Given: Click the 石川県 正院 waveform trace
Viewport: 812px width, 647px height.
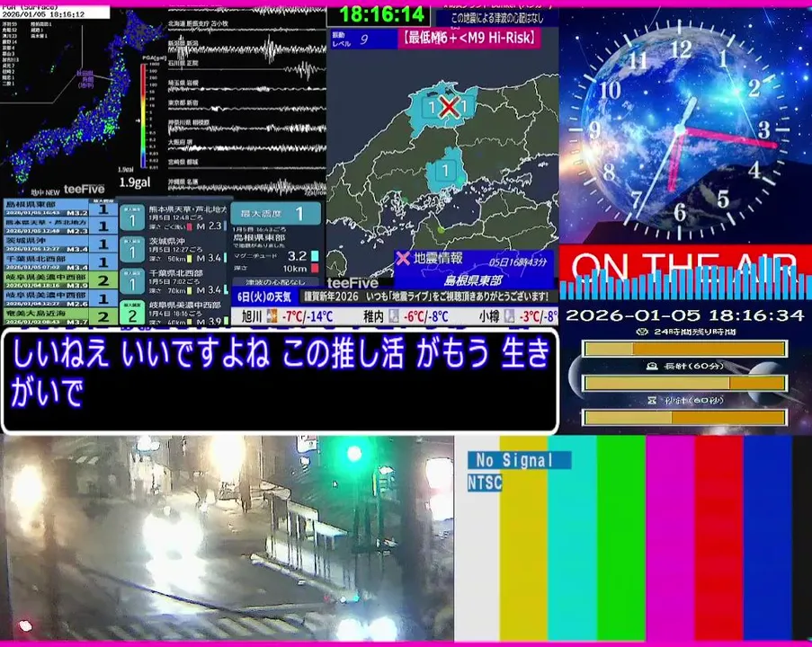Looking at the screenshot, I should pyautogui.click(x=247, y=68).
